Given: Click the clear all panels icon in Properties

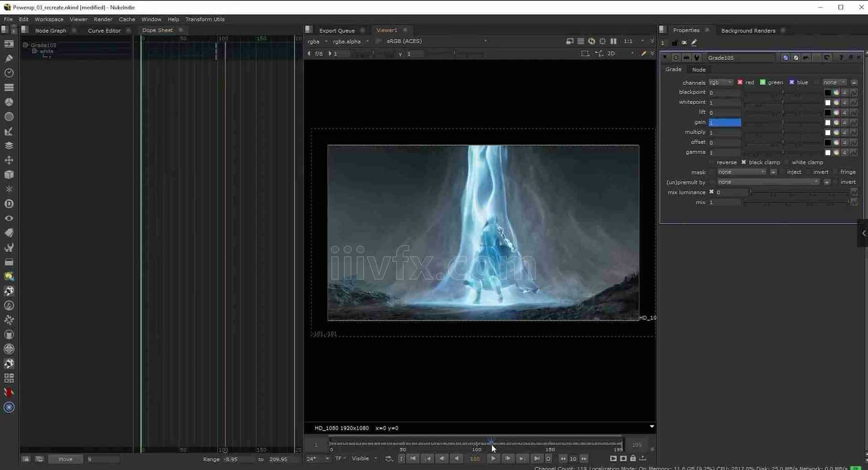Looking at the screenshot, I should click(684, 43).
